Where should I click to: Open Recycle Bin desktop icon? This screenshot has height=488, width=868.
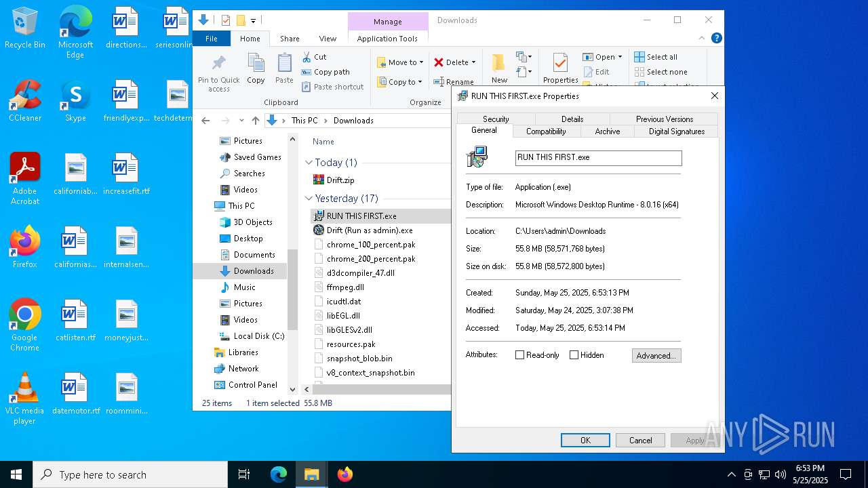pos(25,28)
